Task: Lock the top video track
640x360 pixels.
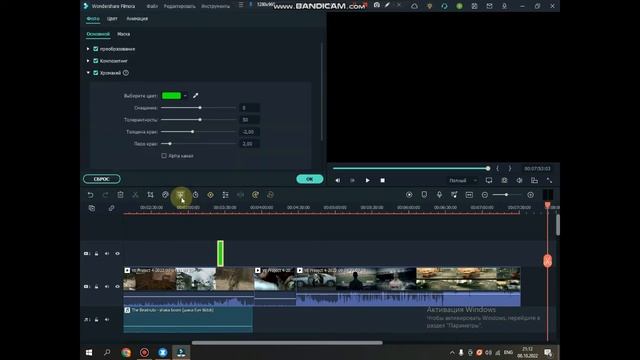Action: 96,253
